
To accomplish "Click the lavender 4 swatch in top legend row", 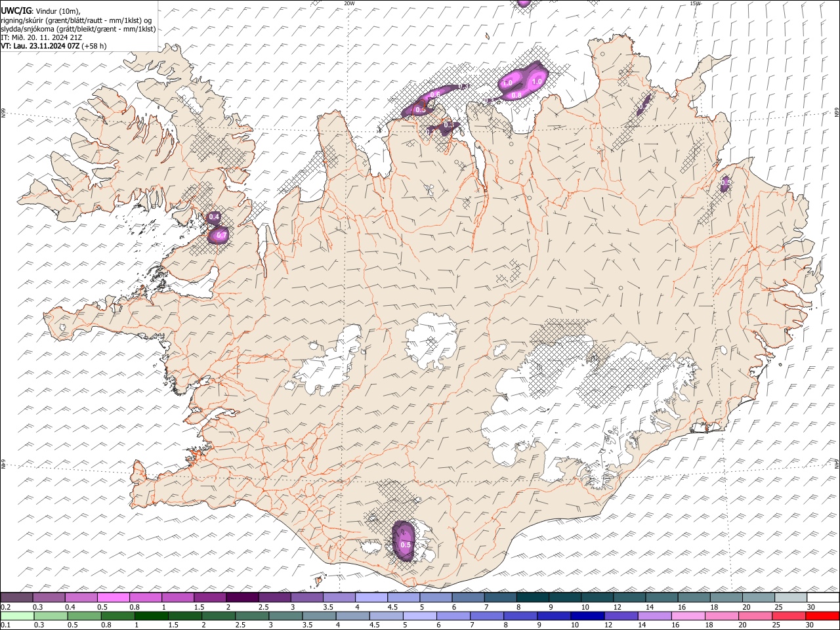I will (x=371, y=598).
